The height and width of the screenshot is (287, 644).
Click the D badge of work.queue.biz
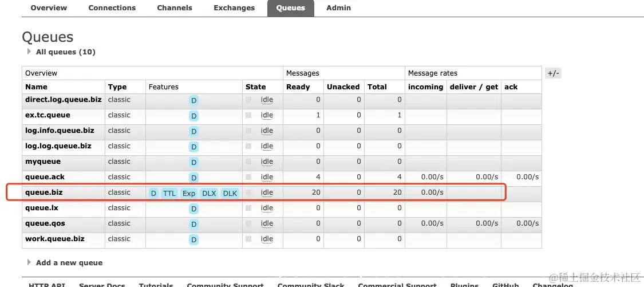(x=194, y=239)
